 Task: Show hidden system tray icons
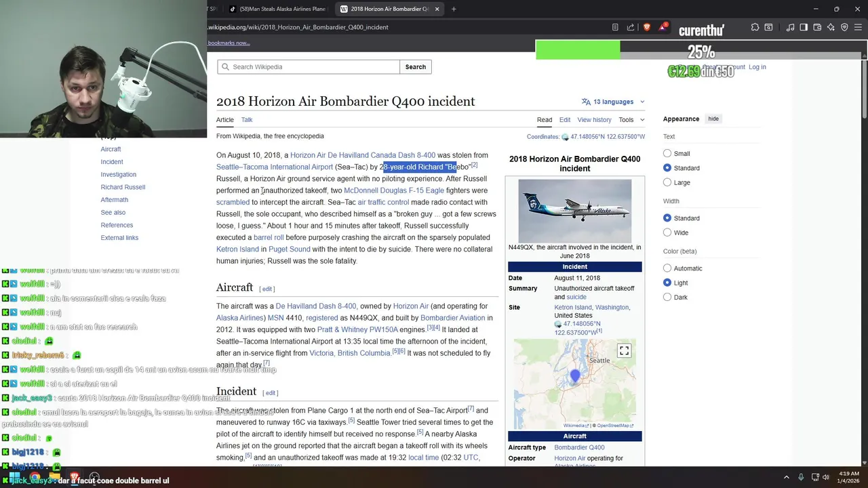[x=787, y=477]
